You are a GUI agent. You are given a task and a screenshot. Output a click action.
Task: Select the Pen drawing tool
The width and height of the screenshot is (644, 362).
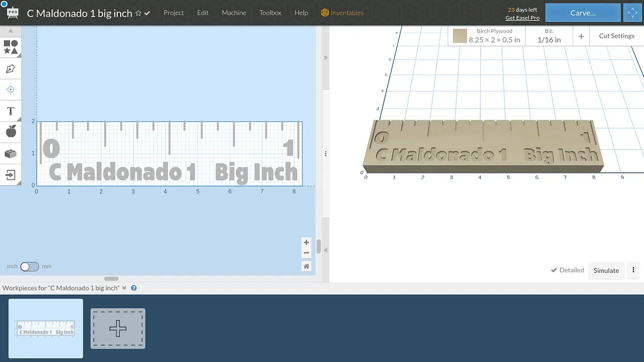coord(11,69)
